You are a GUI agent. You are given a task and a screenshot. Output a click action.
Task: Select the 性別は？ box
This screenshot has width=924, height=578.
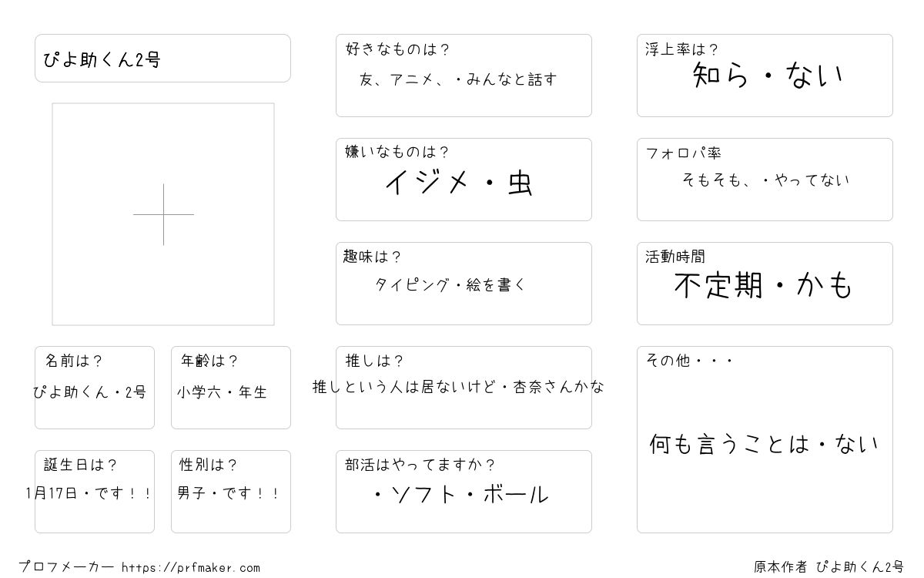pyautogui.click(x=231, y=492)
